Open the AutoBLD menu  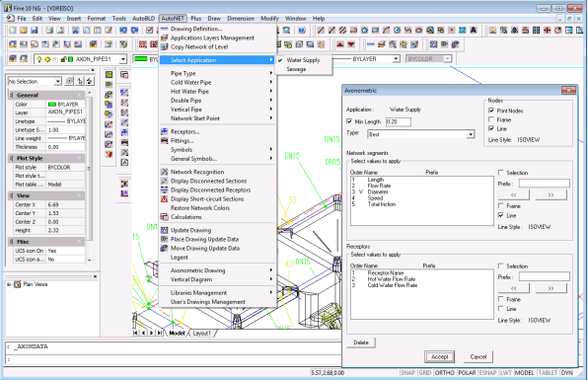143,19
